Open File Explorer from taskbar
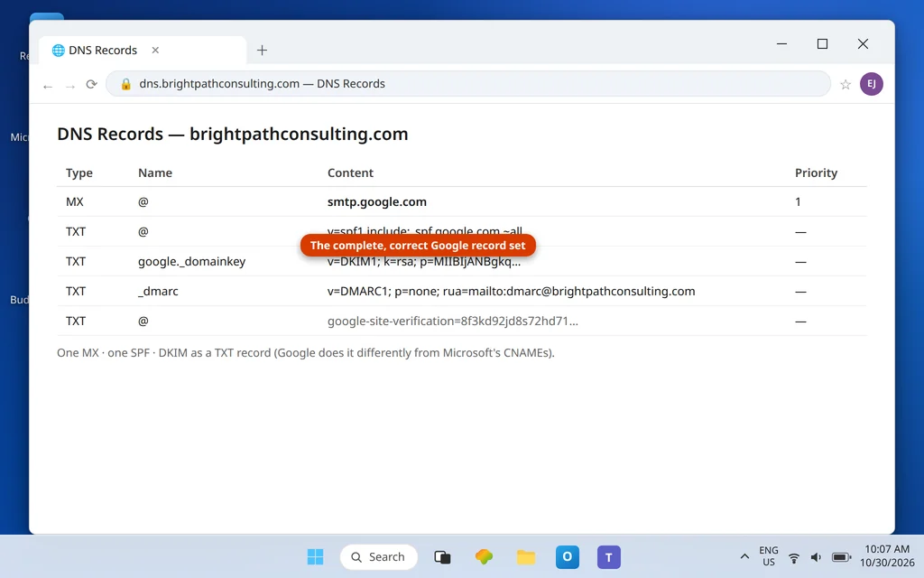Viewport: 924px width, 578px height. [x=526, y=556]
